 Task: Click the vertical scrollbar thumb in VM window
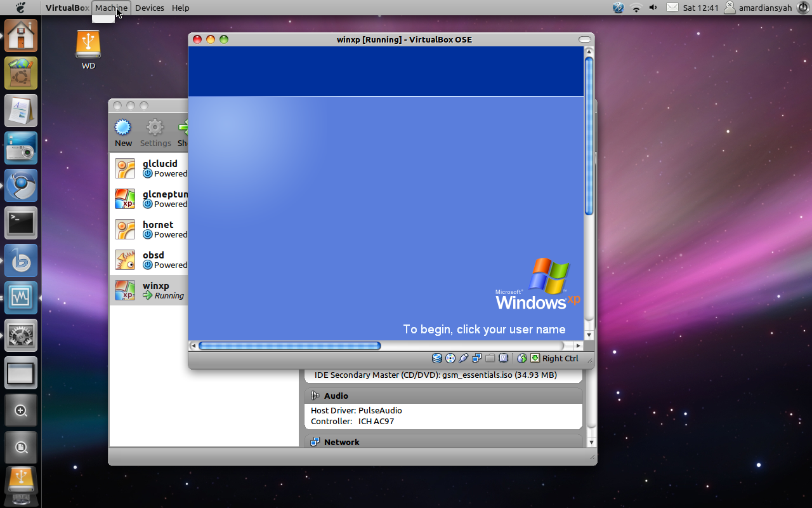589,136
